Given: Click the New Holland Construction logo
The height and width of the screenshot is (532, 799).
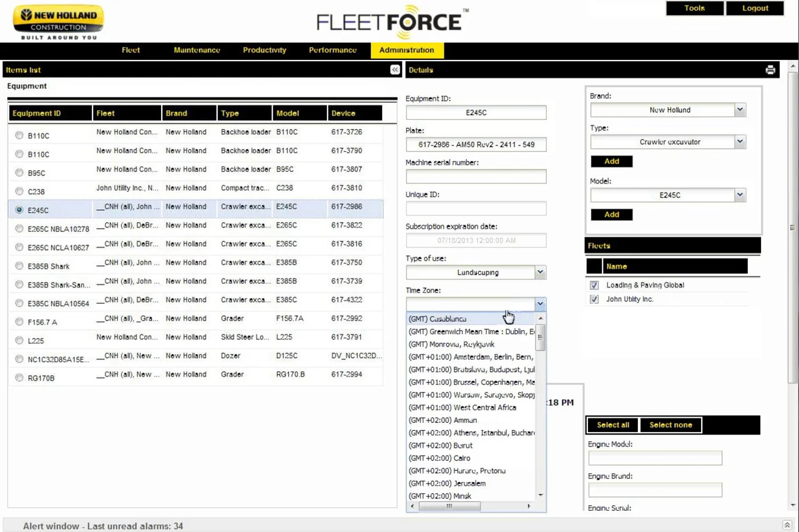Looking at the screenshot, I should [58, 23].
